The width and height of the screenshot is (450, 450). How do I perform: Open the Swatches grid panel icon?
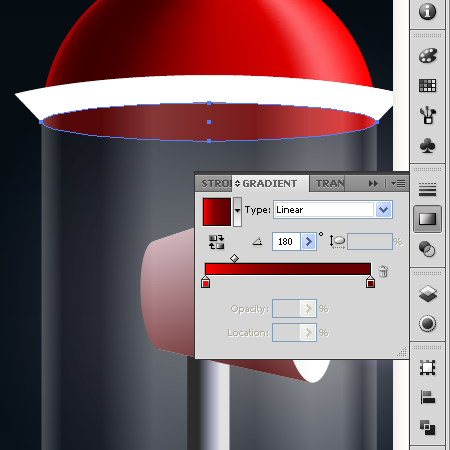pos(427,86)
